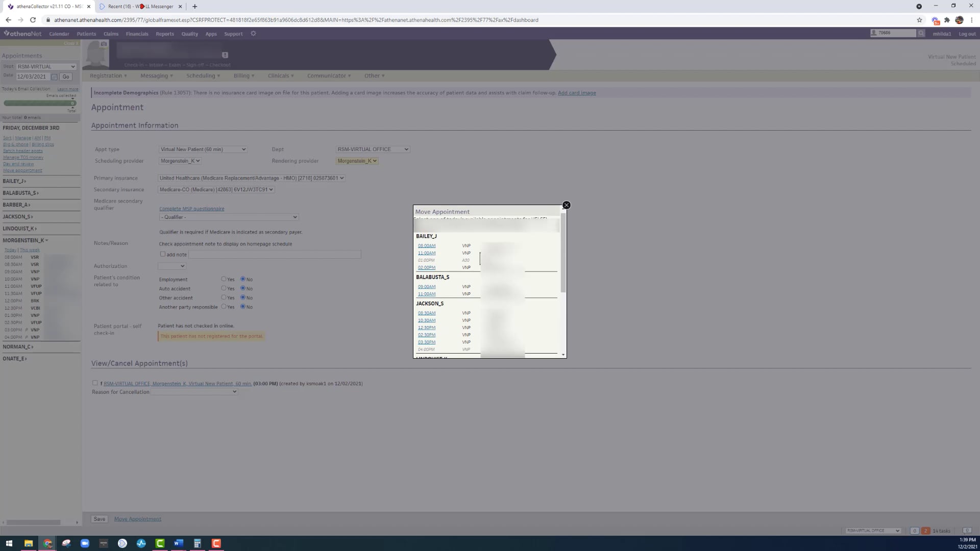Tick the appointment cancellation checkbox
This screenshot has width=980, height=551.
[x=95, y=383]
